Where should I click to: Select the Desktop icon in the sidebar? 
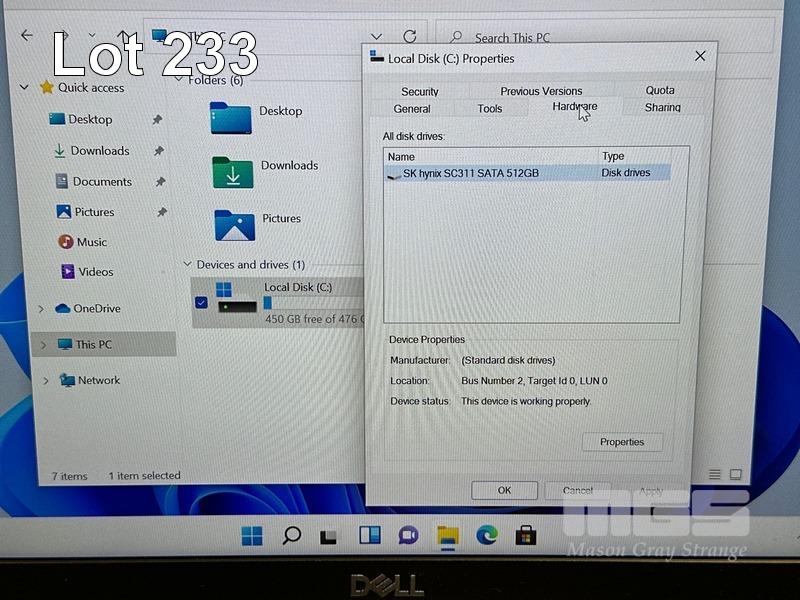click(x=57, y=119)
